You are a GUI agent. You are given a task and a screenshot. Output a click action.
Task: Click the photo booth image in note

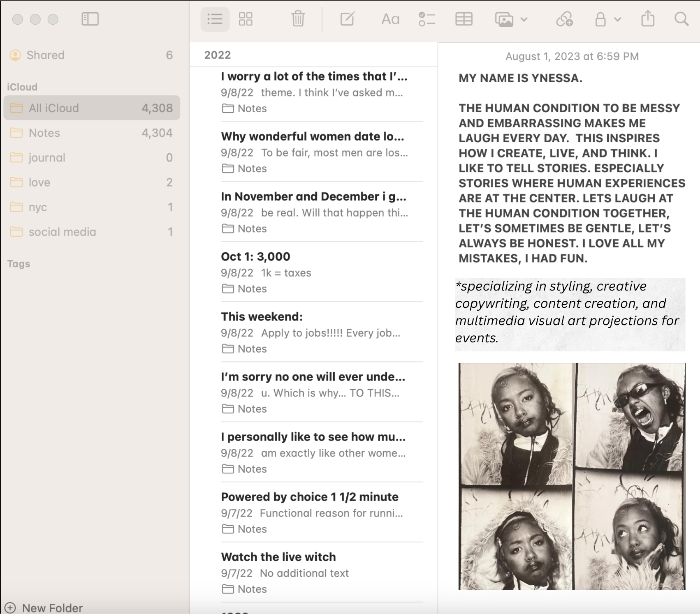click(572, 476)
